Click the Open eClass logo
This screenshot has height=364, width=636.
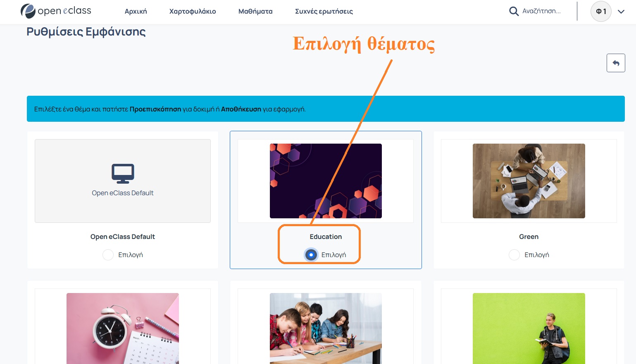[56, 11]
